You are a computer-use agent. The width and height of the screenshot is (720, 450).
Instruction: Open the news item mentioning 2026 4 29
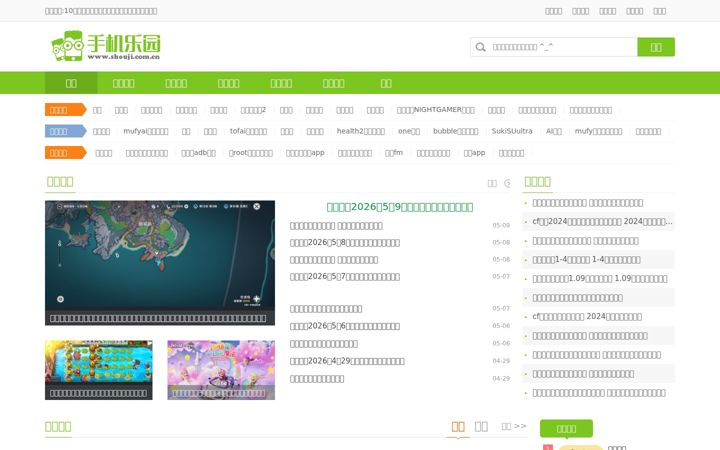tap(347, 361)
